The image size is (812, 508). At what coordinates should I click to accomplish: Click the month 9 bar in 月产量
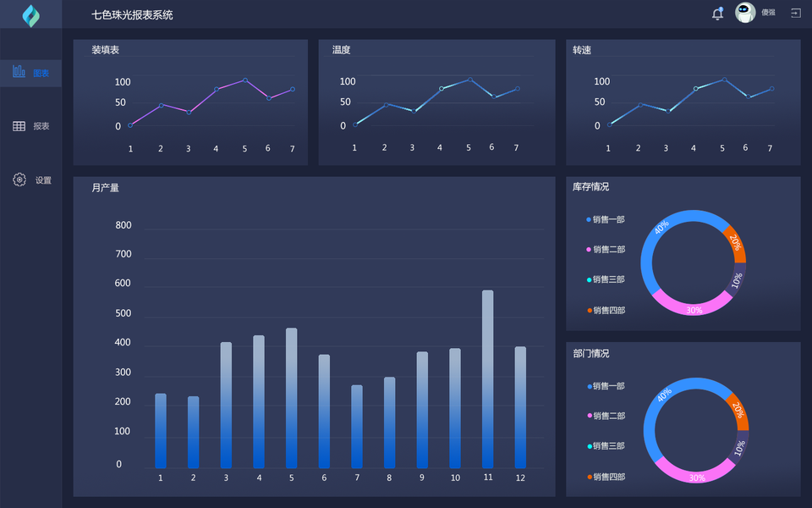click(422, 411)
